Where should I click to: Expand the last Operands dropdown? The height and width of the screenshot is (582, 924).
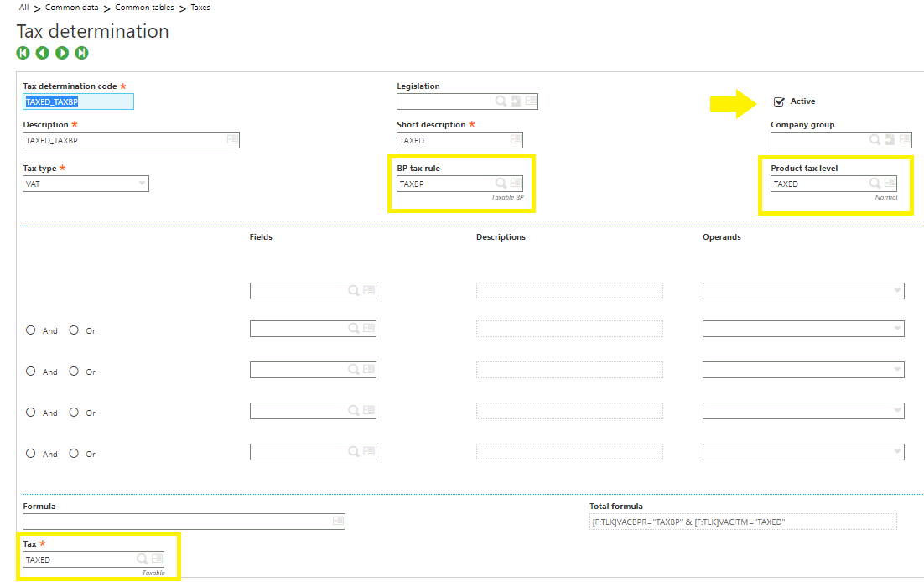(898, 453)
